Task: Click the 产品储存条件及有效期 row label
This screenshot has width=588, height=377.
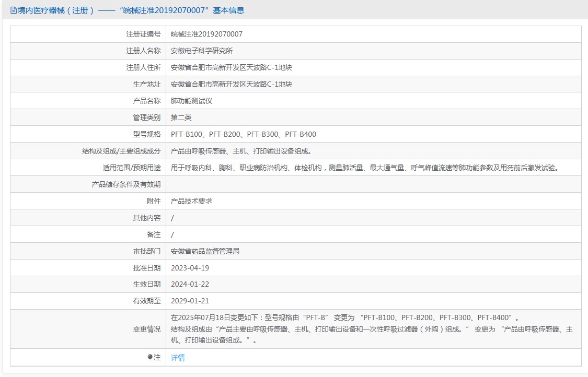Action: [x=126, y=184]
